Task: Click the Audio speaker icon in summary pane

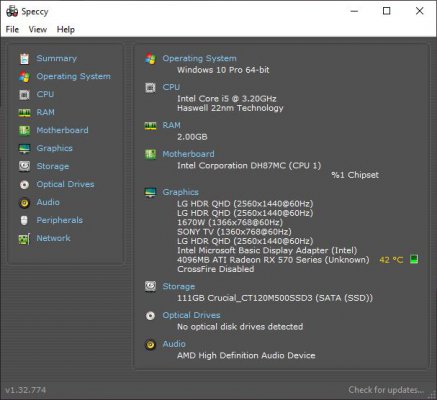Action: tap(150, 344)
